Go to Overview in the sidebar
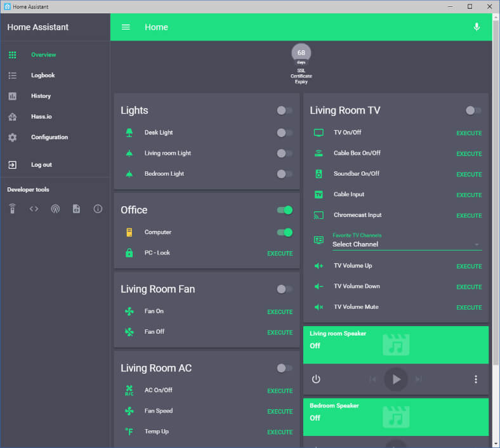The width and height of the screenshot is (500, 448). click(x=55, y=55)
